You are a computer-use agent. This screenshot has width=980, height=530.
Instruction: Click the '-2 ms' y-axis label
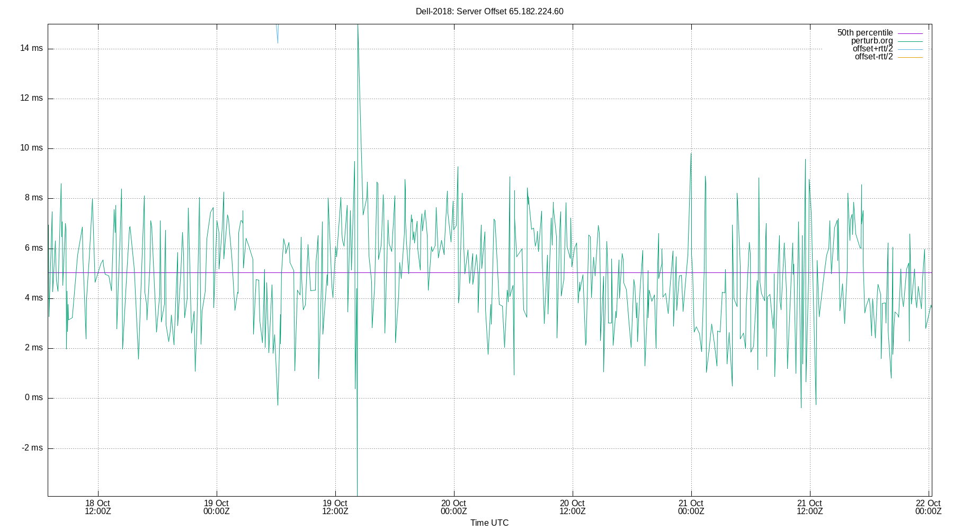point(32,448)
